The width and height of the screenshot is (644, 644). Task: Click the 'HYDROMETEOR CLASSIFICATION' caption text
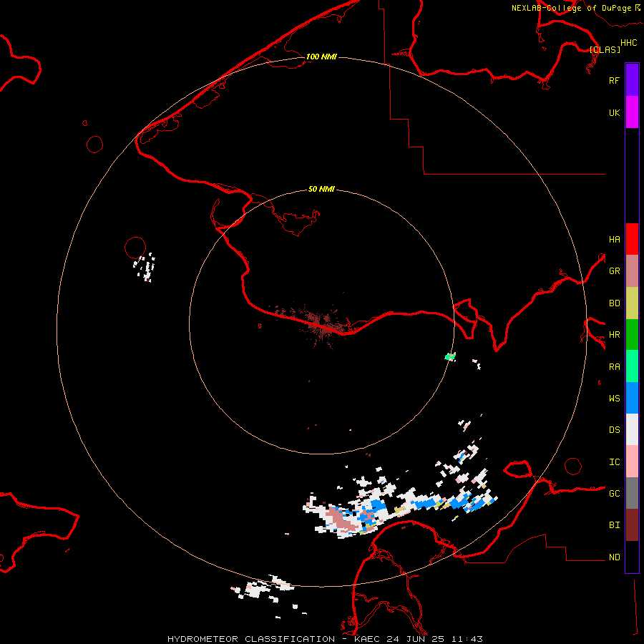[x=251, y=639]
